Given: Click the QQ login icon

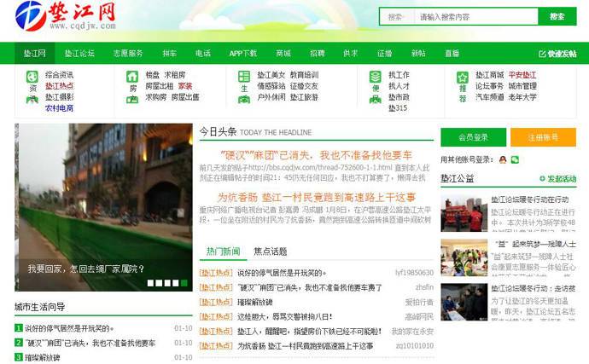Looking at the screenshot, I should [503, 159].
